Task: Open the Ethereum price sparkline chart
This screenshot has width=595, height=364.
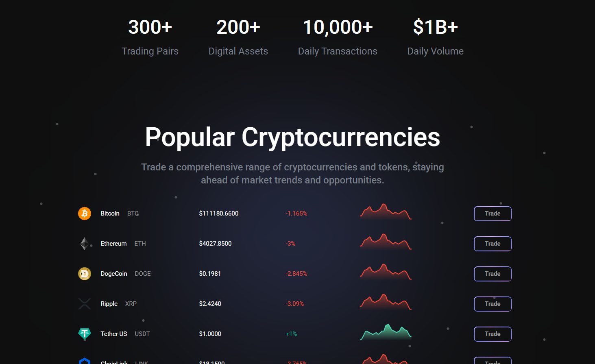Action: click(x=386, y=242)
